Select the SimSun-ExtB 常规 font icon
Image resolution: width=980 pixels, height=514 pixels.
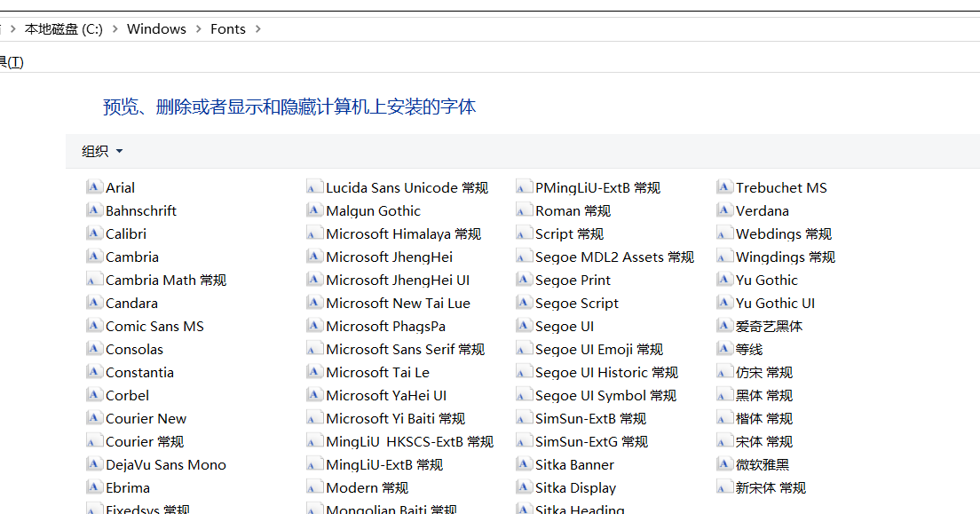coord(524,418)
